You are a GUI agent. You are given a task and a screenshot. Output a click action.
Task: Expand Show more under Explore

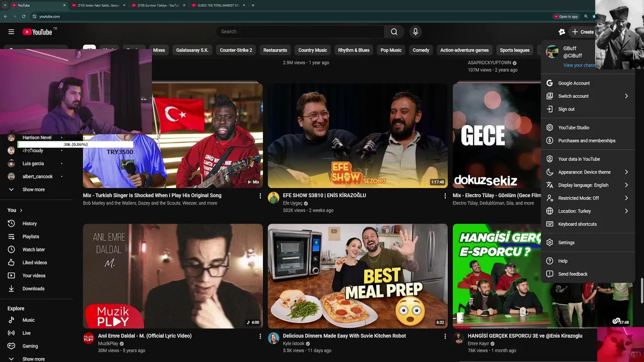tap(33, 359)
